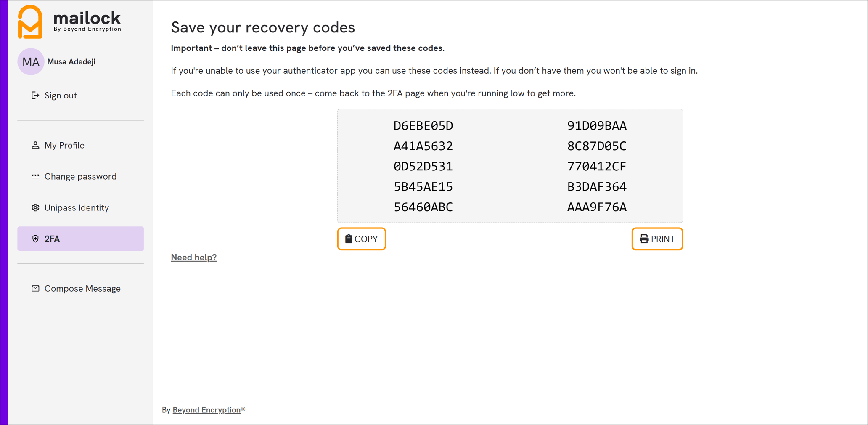Select the My Profile menu entry

click(64, 145)
